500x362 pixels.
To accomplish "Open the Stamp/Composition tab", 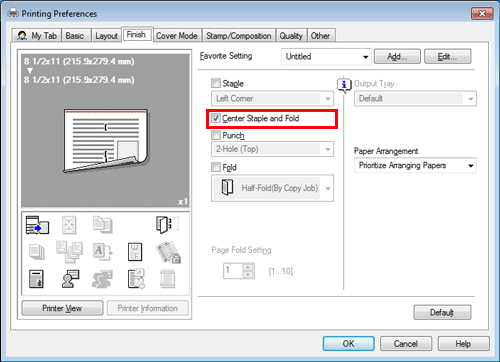I will point(238,36).
